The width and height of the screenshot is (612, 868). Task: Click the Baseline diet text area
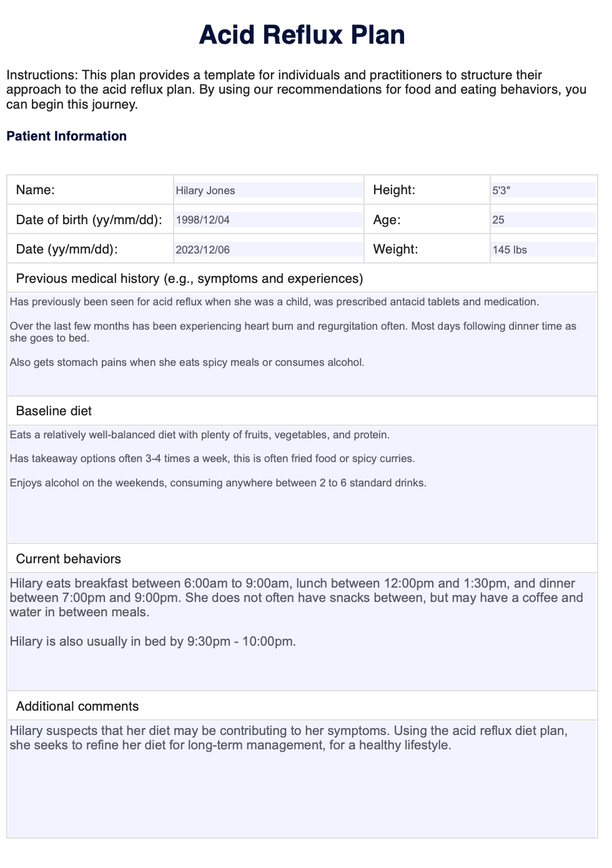(302, 484)
